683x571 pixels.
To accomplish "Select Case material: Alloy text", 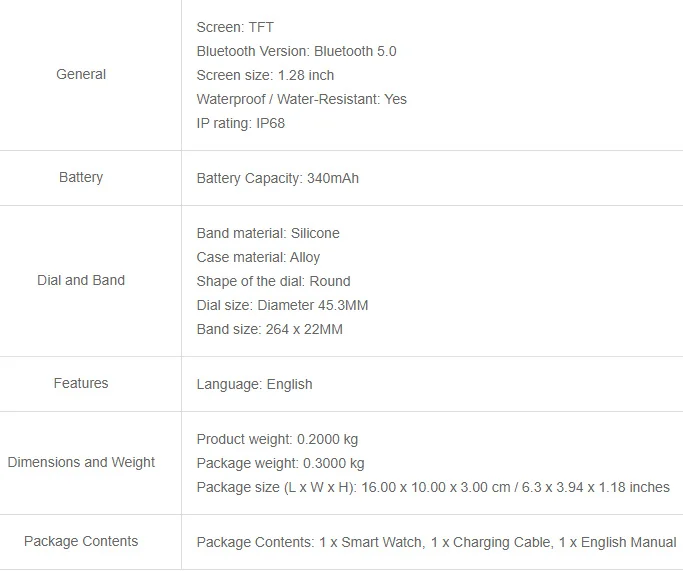I will (x=258, y=257).
